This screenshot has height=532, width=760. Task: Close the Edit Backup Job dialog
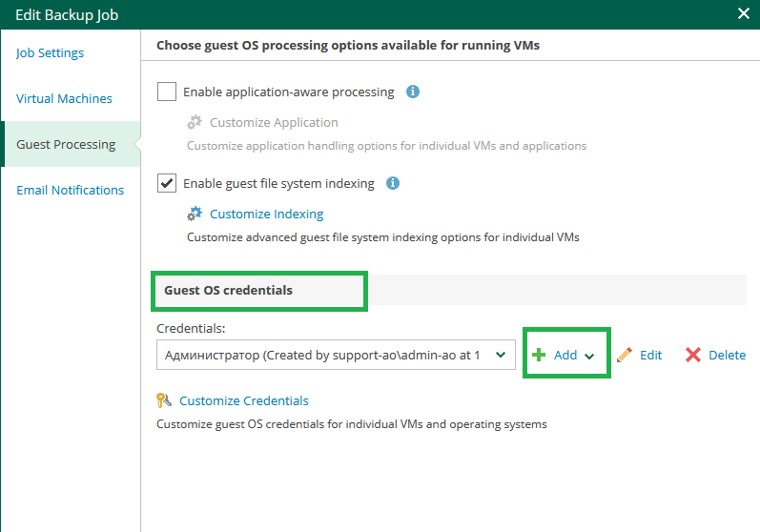pos(744,13)
